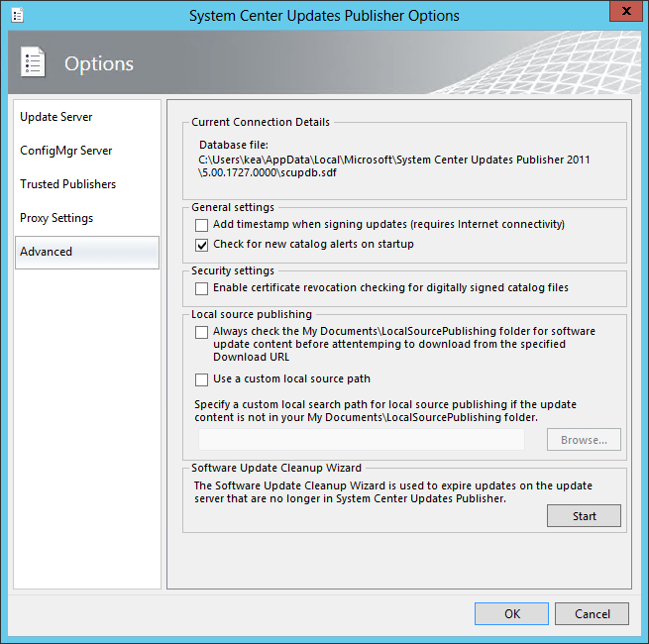Enable certificate revocation checking checkbox
Viewport: 649px width, 644px height.
pyautogui.click(x=201, y=288)
